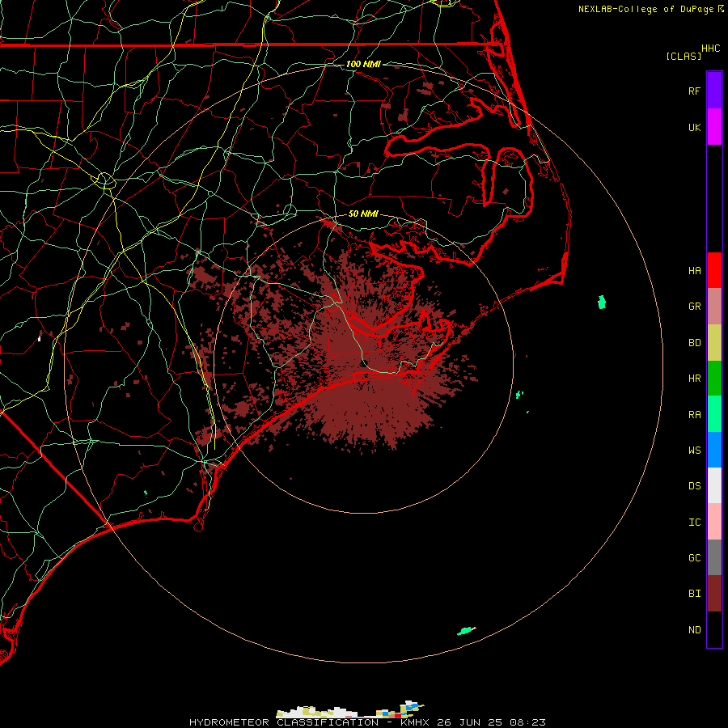Click the RF legend label
Viewport: 728px width, 728px height.
point(694,91)
